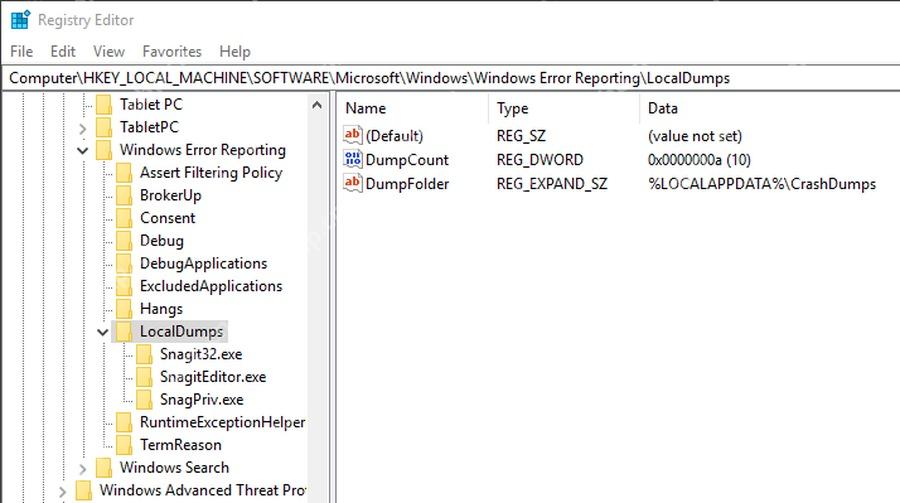Select the Consent key label

(x=168, y=218)
